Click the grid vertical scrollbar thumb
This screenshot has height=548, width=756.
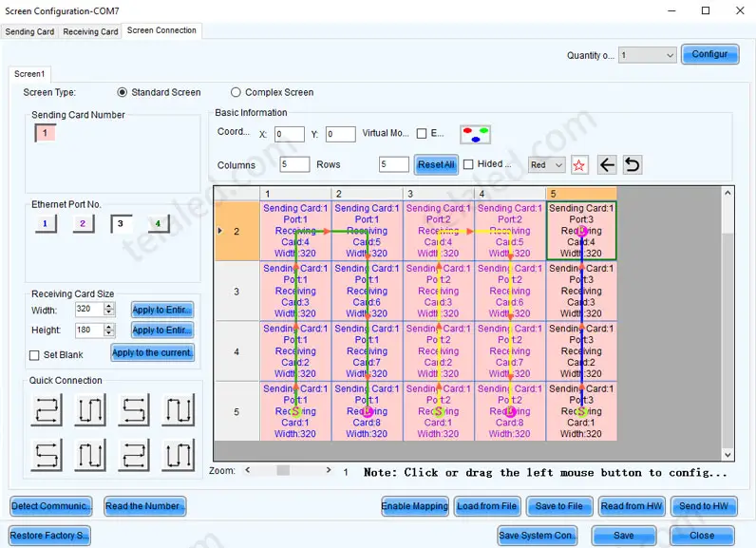pyautogui.click(x=728, y=216)
